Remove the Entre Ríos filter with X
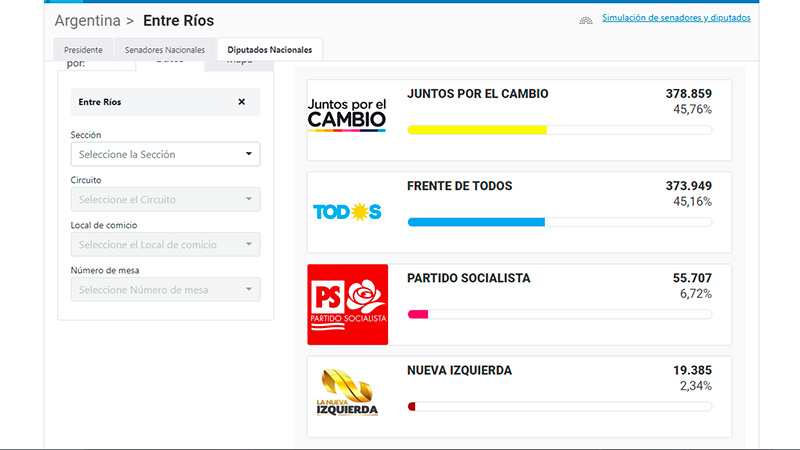The width and height of the screenshot is (800, 450). point(242,102)
